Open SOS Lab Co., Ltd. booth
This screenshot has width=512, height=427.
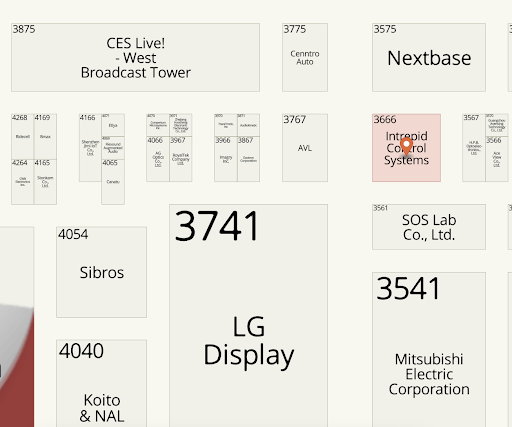429,227
